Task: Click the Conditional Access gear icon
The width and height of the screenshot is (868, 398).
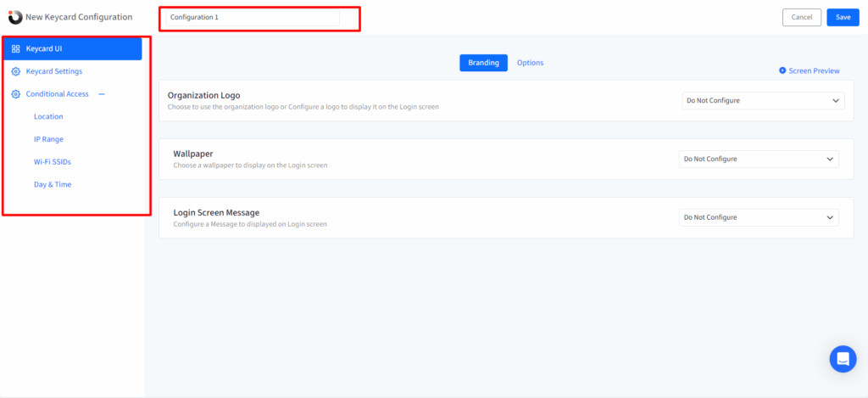Action: [x=15, y=94]
